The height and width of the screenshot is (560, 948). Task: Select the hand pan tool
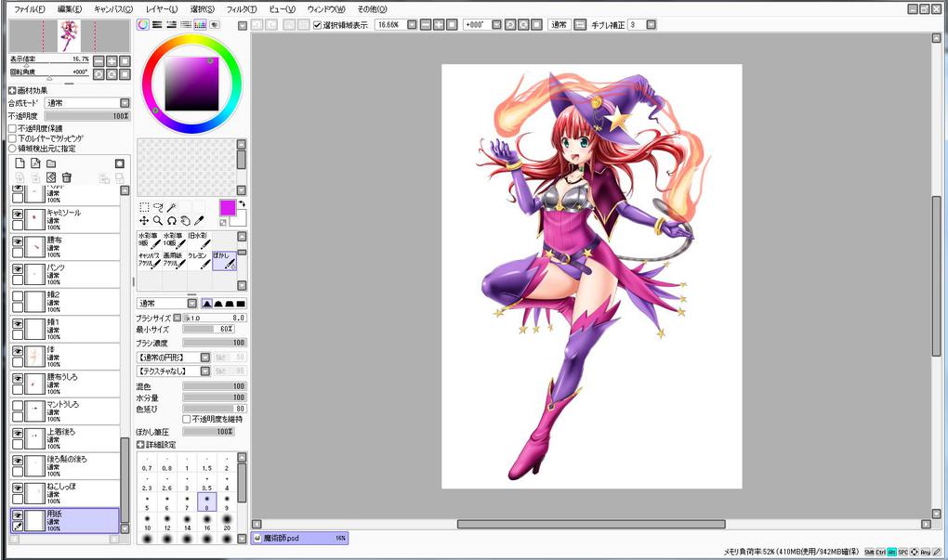[186, 221]
